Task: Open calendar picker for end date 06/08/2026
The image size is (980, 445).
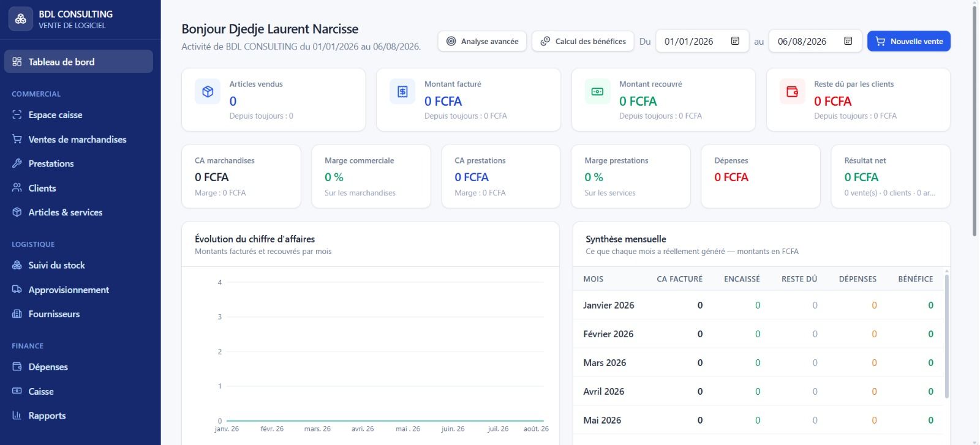Action: tap(848, 41)
